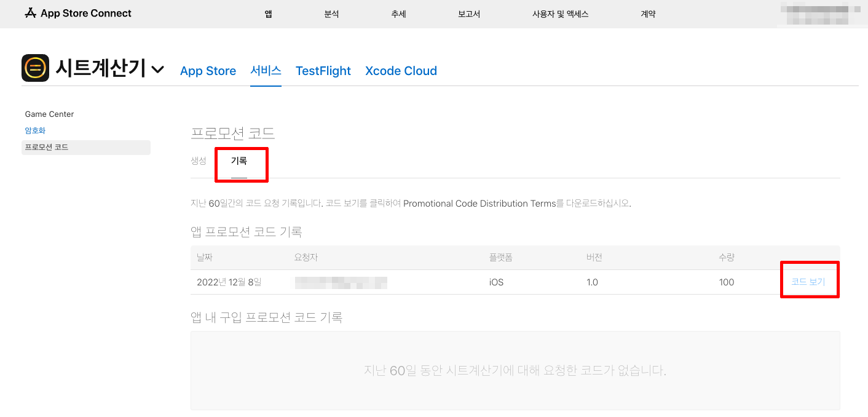Click the 요청한 코드가 없습니다 empty message
The image size is (868, 417).
515,370
